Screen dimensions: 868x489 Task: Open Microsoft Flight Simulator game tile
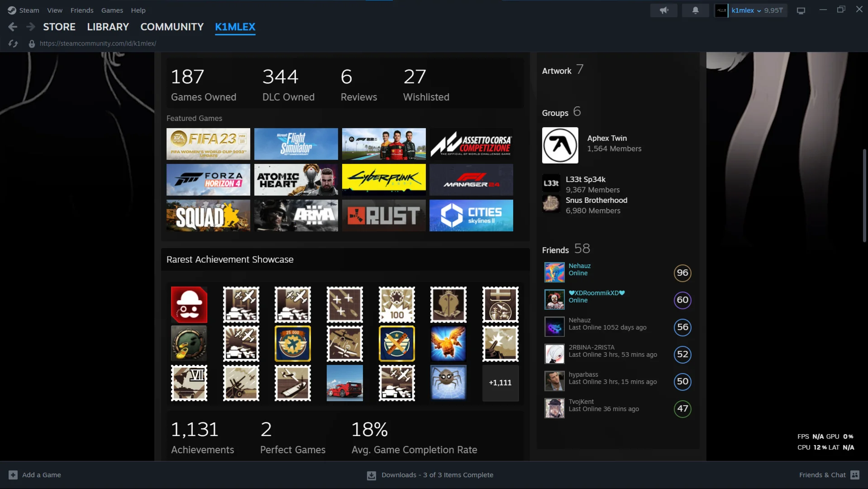[x=296, y=144]
